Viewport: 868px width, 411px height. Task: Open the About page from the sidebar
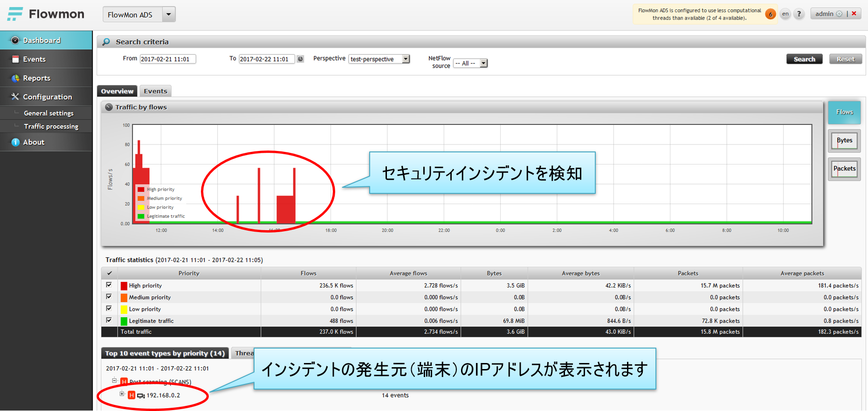tap(46, 142)
